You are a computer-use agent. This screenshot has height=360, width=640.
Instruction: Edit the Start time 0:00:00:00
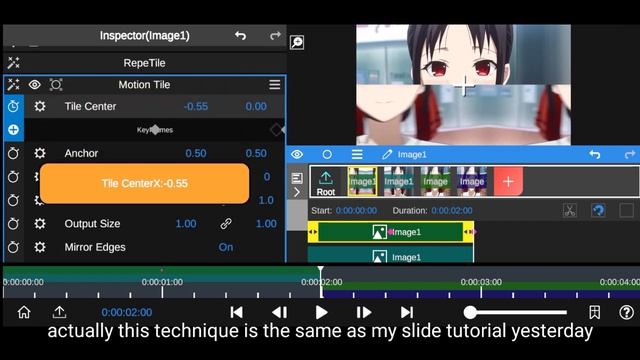[x=356, y=211]
